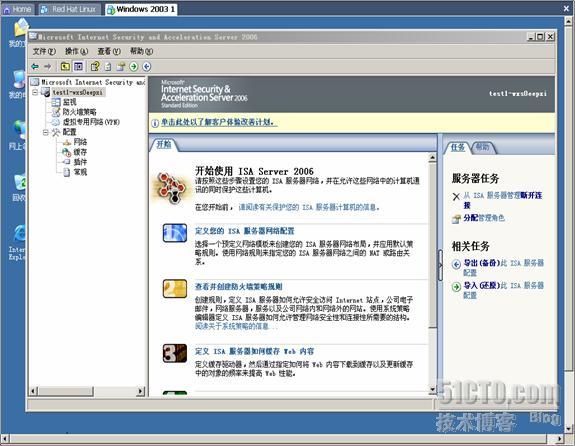Click the icon beside 分配管理角色
Viewport: 575px width, 446px height.
456,219
